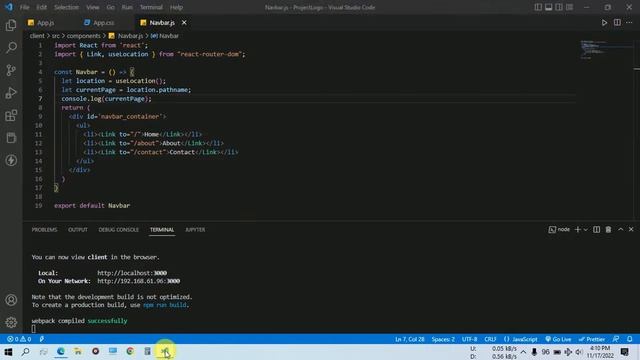Open the View menu
640x360 pixels.
coord(93,7)
